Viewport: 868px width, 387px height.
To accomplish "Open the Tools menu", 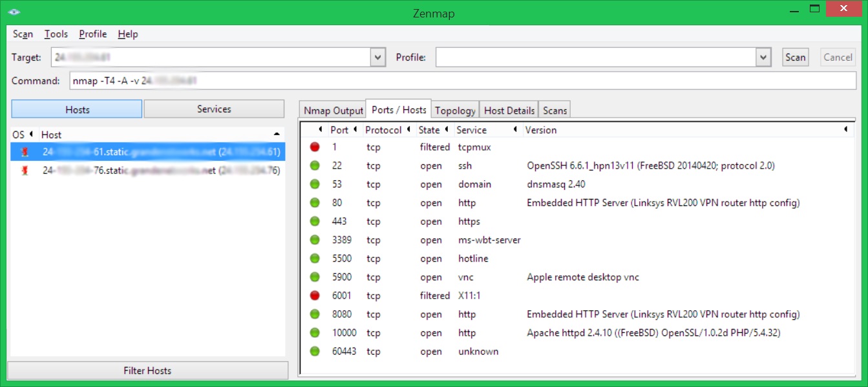I will click(x=56, y=34).
